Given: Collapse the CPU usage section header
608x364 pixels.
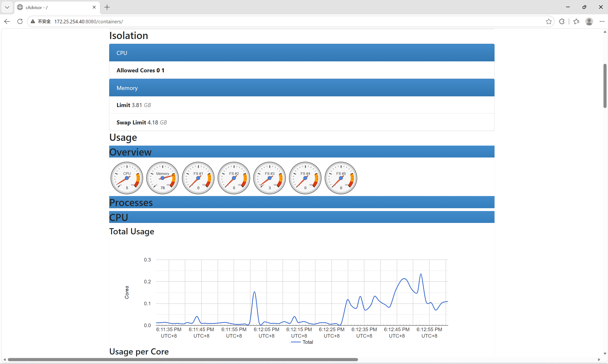Looking at the screenshot, I should click(x=302, y=217).
